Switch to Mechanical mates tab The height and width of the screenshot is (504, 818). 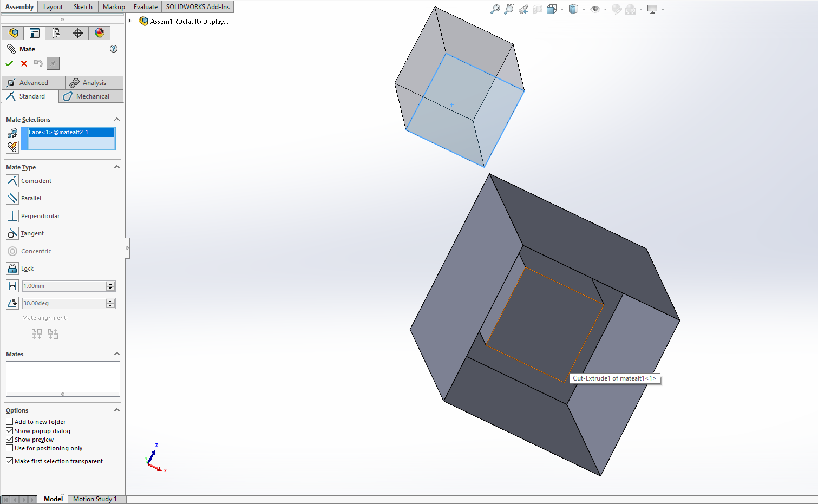(x=91, y=96)
